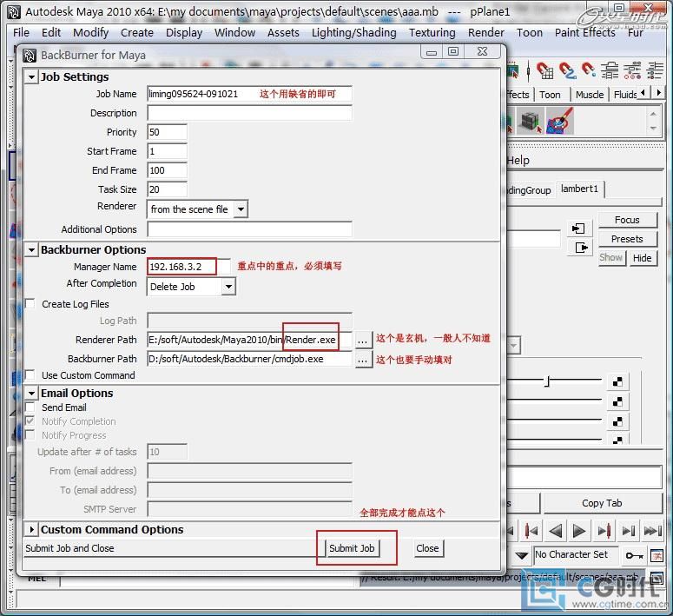Collapse the Job Settings section
This screenshot has width=673, height=616.
(31, 77)
